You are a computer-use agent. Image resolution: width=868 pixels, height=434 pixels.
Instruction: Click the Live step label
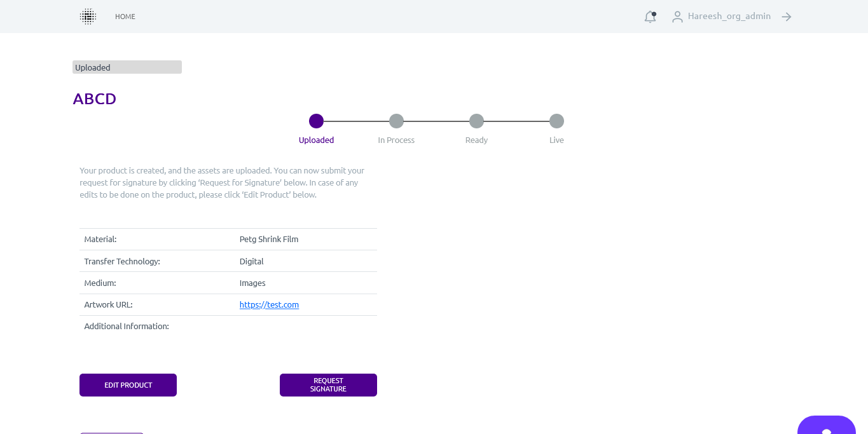pos(556,140)
